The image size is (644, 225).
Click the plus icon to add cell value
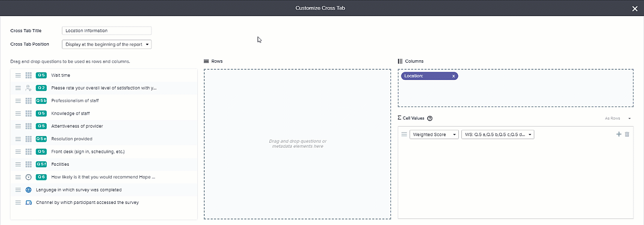tap(619, 135)
